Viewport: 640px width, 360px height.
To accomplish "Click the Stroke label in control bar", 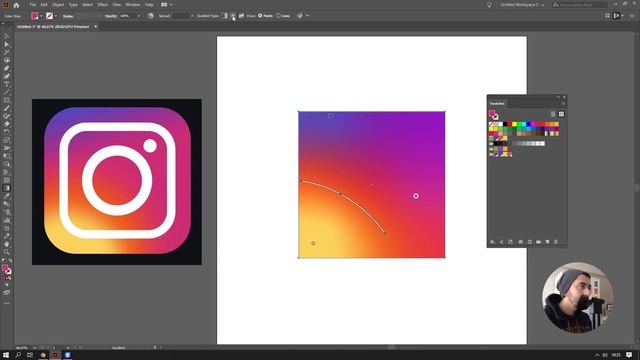I will pyautogui.click(x=68, y=16).
